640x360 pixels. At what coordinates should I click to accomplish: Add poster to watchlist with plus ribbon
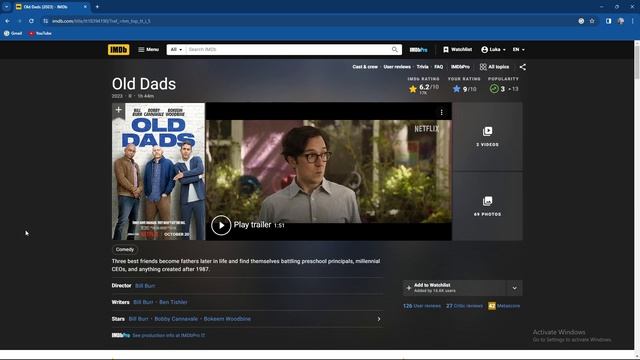point(118,110)
